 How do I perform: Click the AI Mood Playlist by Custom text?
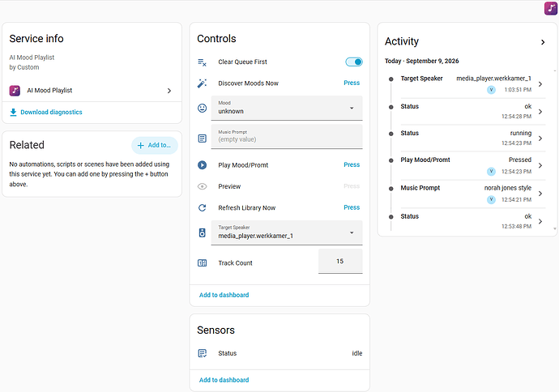tap(32, 62)
